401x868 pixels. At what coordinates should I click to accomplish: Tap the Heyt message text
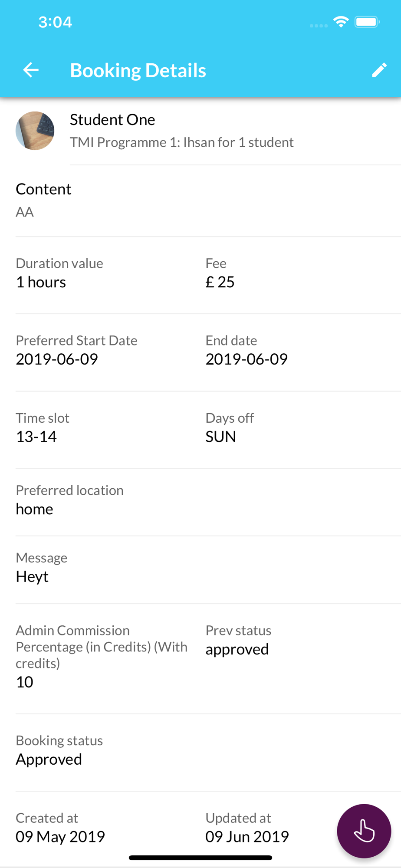[x=32, y=576]
